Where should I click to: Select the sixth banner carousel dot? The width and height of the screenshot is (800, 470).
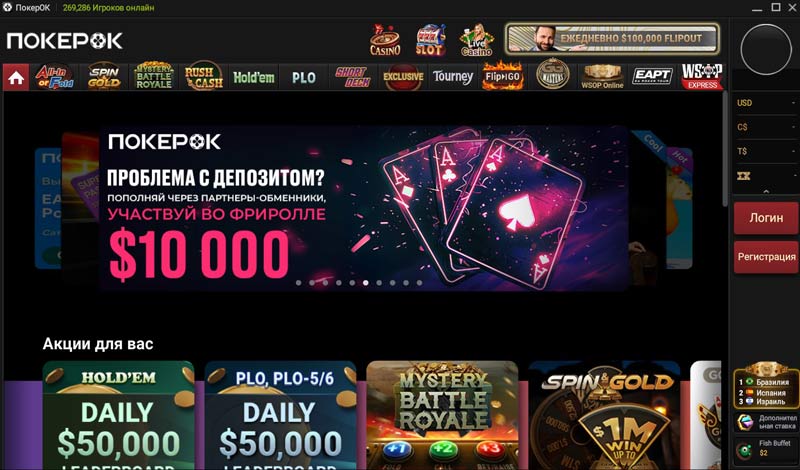[366, 283]
